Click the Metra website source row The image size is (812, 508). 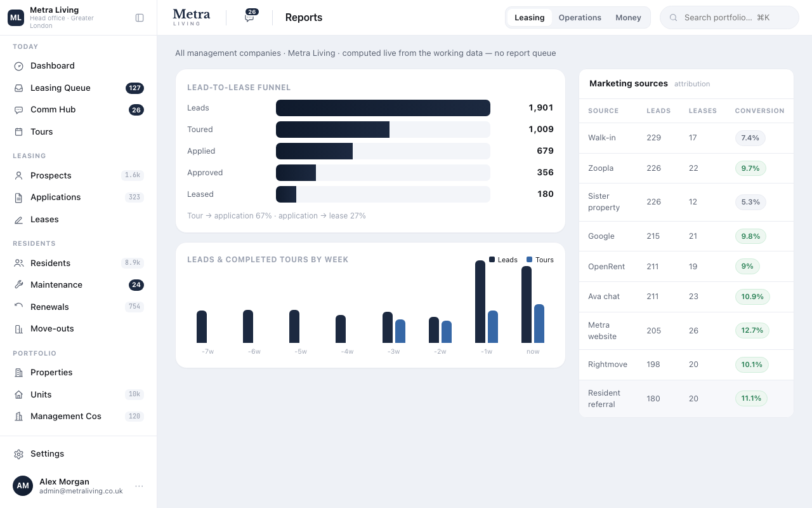click(x=686, y=331)
